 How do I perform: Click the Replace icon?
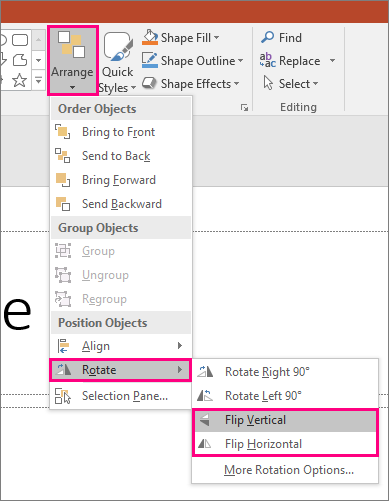(x=268, y=60)
